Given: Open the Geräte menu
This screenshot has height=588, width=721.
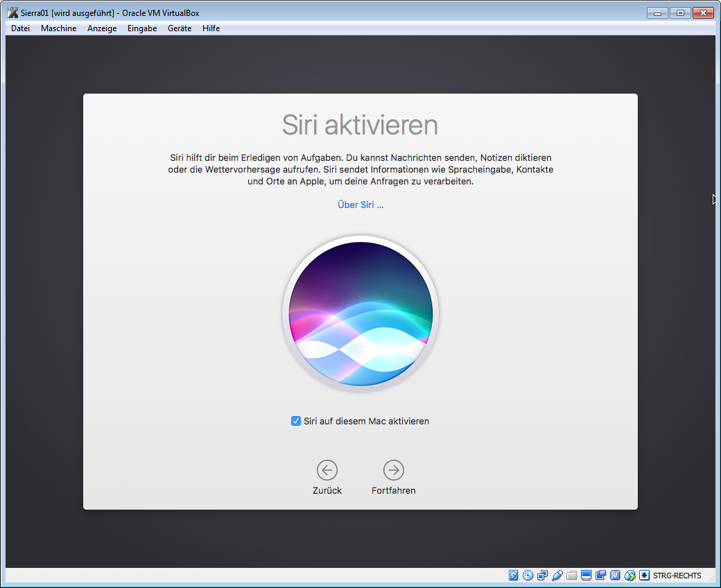Looking at the screenshot, I should click(180, 28).
